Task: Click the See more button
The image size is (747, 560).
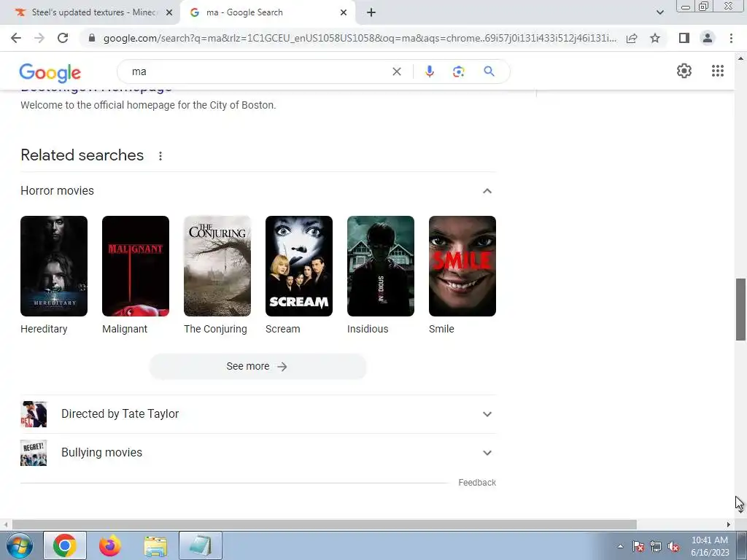Action: pyautogui.click(x=258, y=366)
